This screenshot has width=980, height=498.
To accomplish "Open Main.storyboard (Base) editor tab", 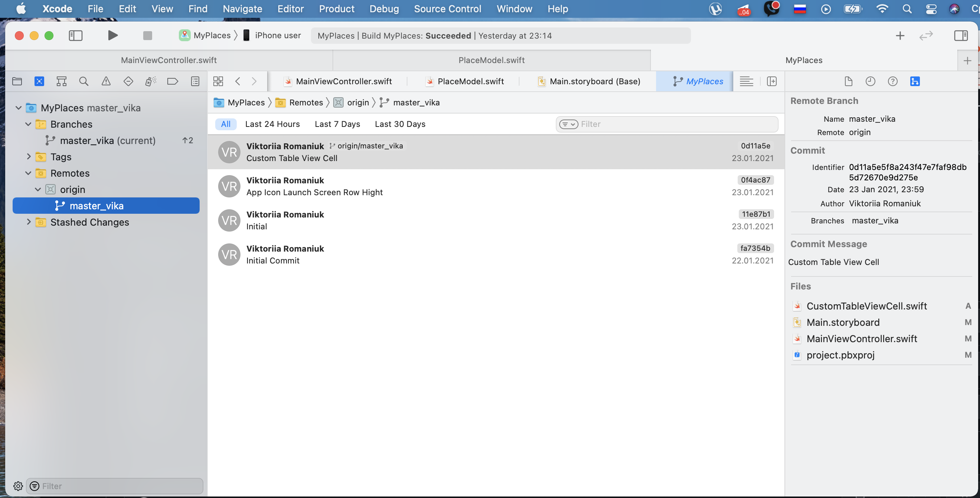I will 588,81.
